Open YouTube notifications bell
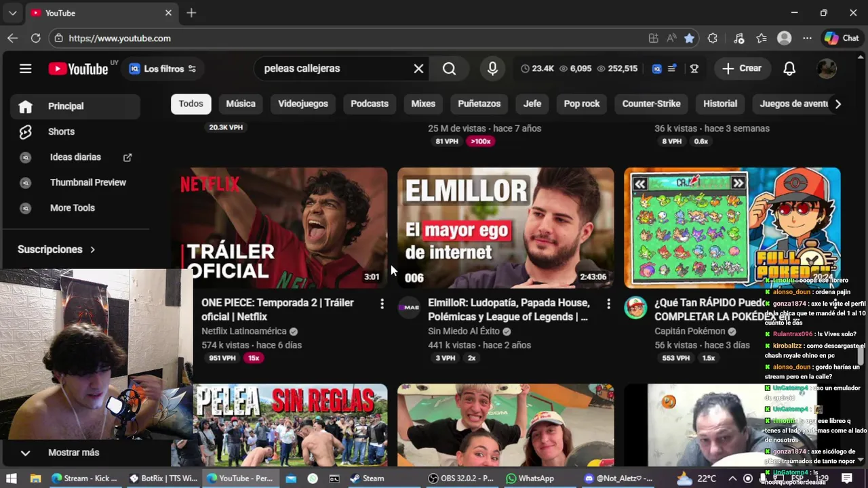This screenshot has height=488, width=868. pyautogui.click(x=789, y=68)
